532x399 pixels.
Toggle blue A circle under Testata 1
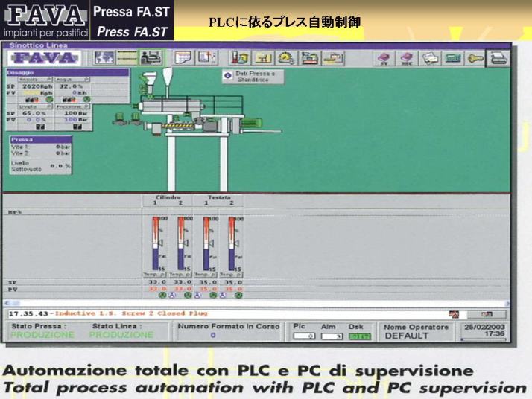(x=223, y=296)
